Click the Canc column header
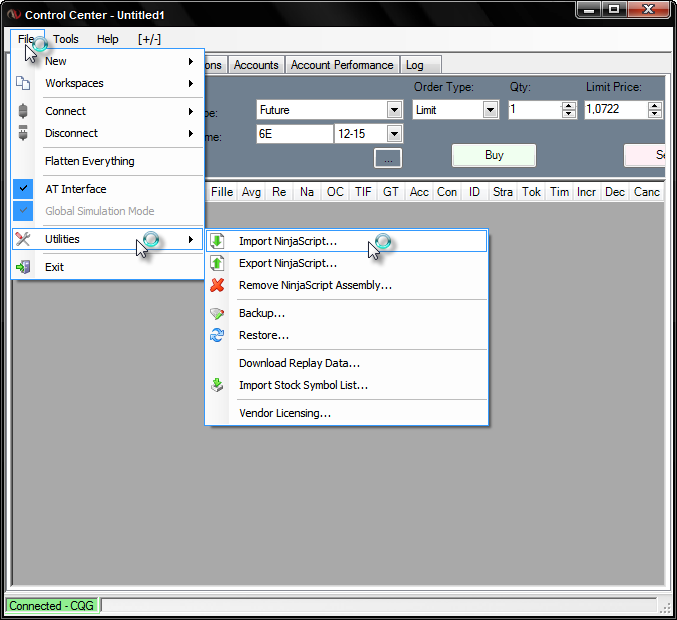Viewport: 677px width, 620px height. pos(646,192)
